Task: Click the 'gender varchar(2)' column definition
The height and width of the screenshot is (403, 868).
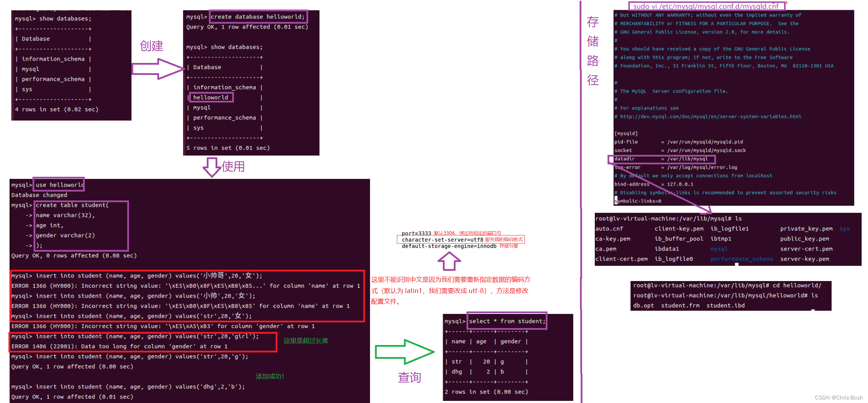Action: pos(65,235)
